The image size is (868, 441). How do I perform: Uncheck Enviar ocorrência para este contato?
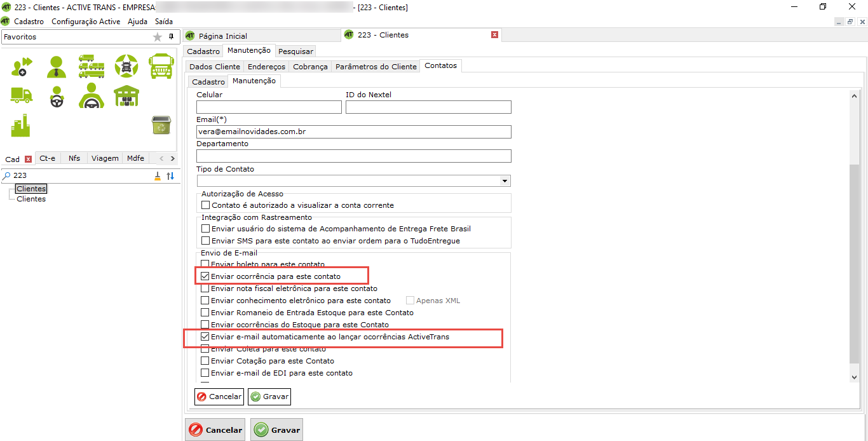click(x=205, y=276)
